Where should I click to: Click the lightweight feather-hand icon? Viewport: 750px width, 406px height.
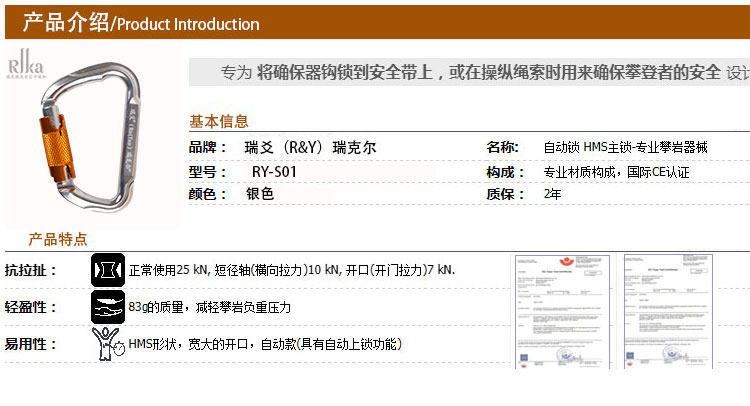point(108,307)
